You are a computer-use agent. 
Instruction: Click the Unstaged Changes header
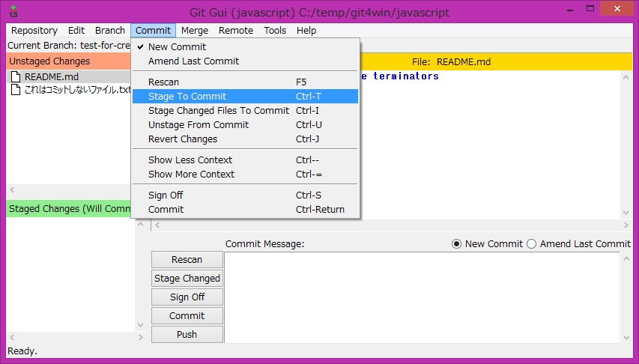click(68, 61)
